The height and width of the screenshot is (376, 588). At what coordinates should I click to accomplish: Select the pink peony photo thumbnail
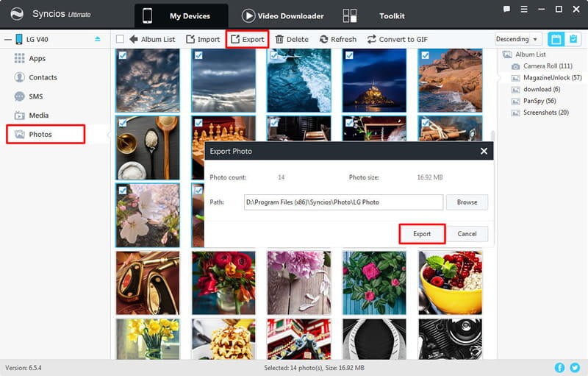point(299,283)
